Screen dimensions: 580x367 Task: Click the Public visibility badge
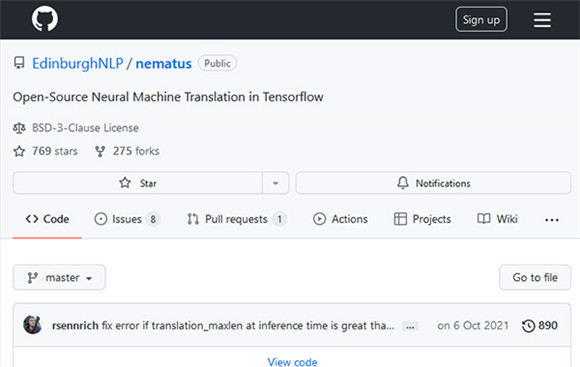pyautogui.click(x=218, y=63)
